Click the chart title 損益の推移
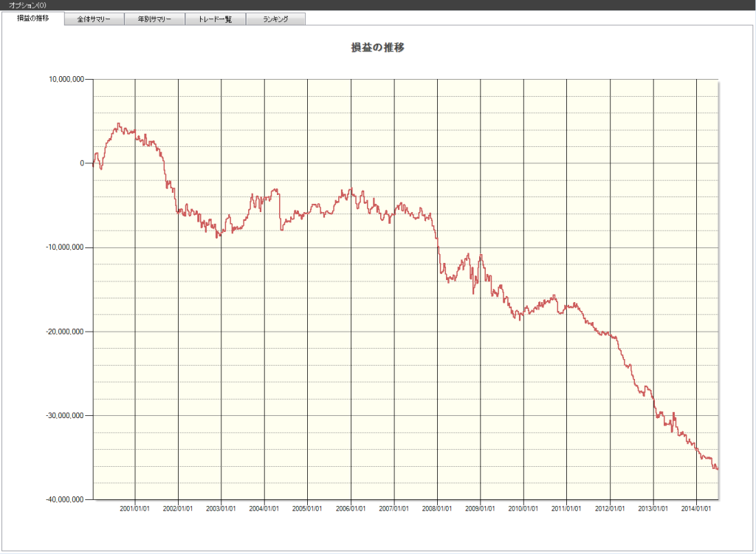This screenshot has height=554, width=756. point(377,47)
